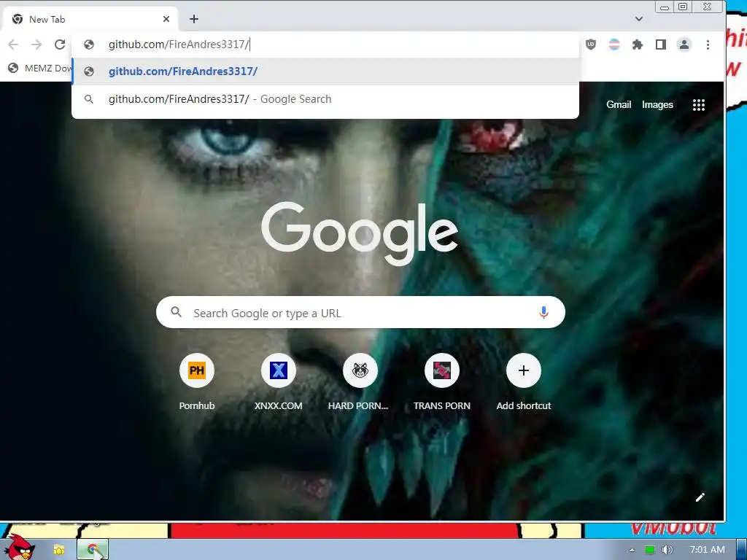Screen dimensions: 747x560
Task: Open a new tab with the plus button
Action: click(x=193, y=19)
